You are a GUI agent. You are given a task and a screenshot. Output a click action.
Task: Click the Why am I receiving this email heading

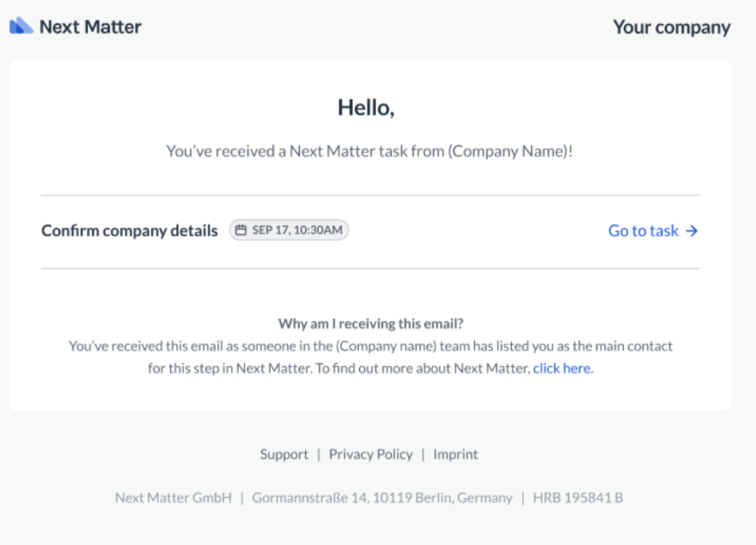click(x=371, y=323)
